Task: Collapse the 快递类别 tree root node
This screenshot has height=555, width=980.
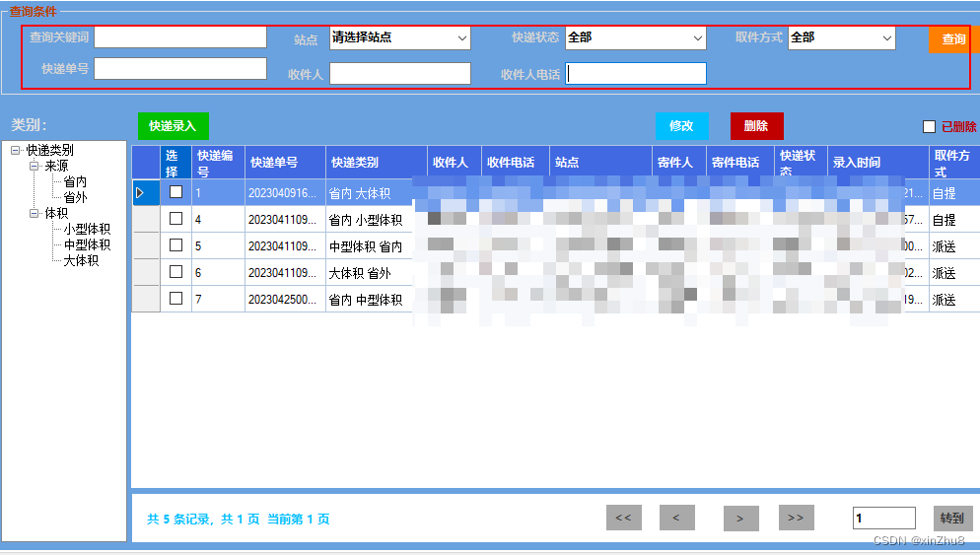Action: (16, 150)
